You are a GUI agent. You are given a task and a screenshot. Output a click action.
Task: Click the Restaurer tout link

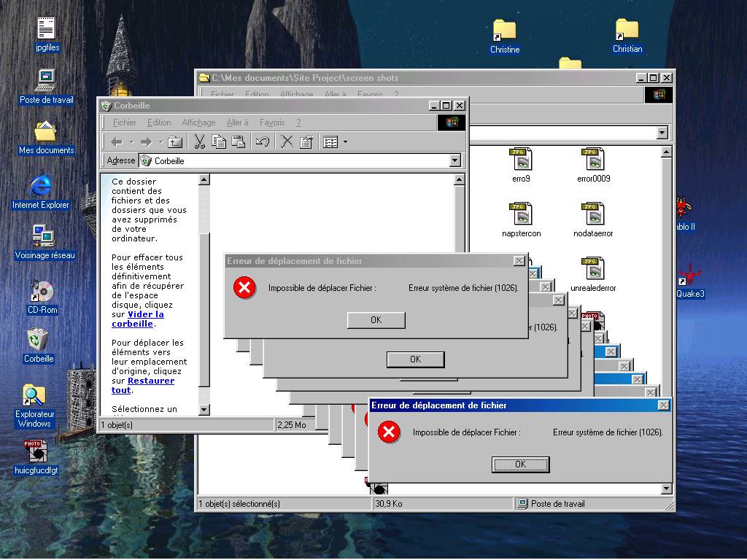click(143, 385)
